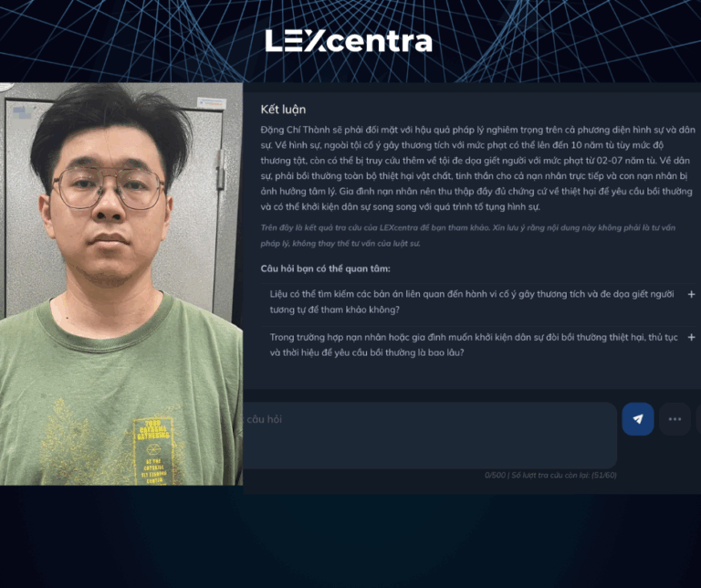This screenshot has height=588, width=701.
Task: Click the cut-off button beside the three dots
Action: pyautogui.click(x=698, y=419)
